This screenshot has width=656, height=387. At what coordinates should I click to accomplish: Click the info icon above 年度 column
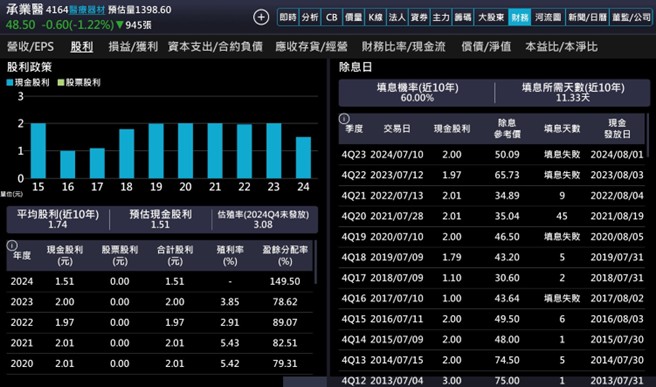(x=12, y=245)
